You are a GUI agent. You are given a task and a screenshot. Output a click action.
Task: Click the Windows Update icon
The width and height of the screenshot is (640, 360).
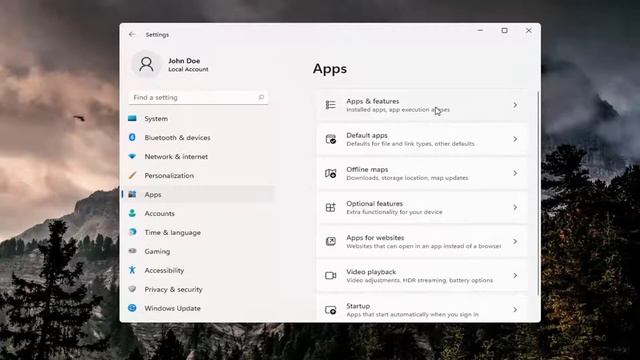tap(132, 308)
